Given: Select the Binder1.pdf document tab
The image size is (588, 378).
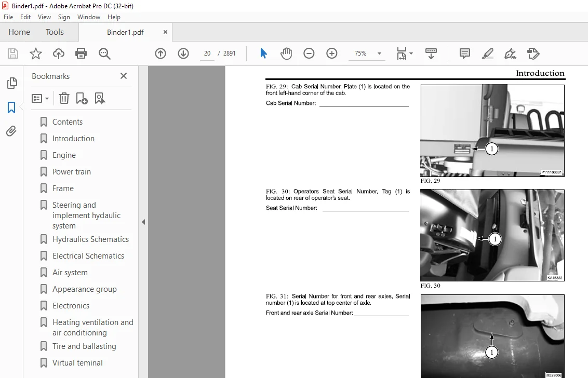Looking at the screenshot, I should tap(125, 32).
